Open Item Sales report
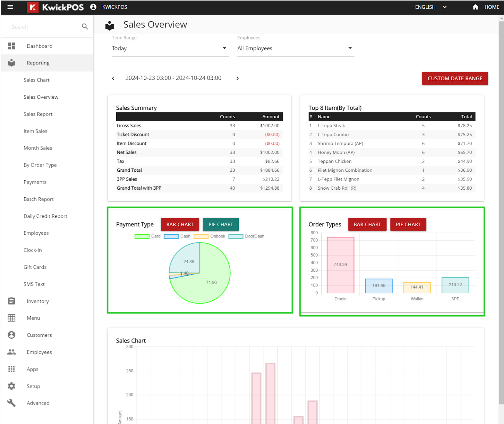The image size is (504, 424). (x=36, y=131)
